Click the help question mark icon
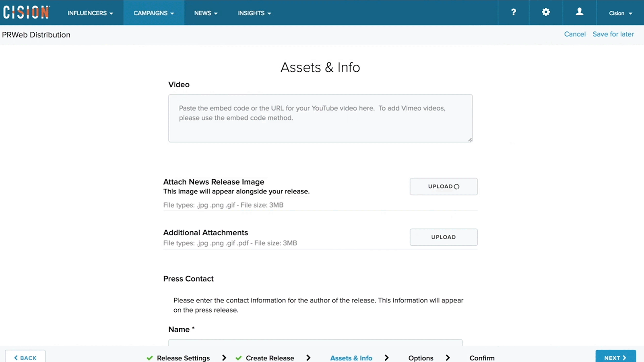Image resolution: width=644 pixels, height=362 pixels. click(513, 12)
